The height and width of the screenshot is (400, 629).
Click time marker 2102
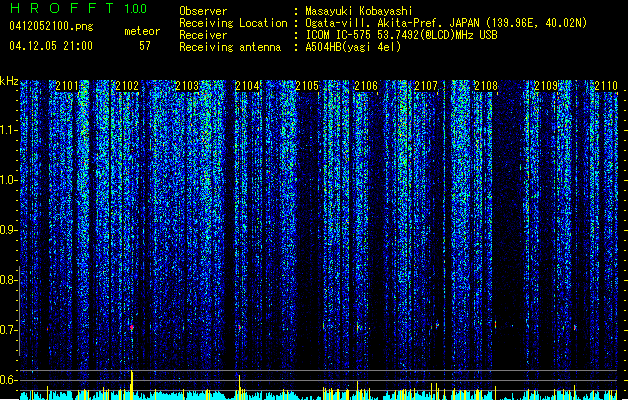[x=127, y=86]
